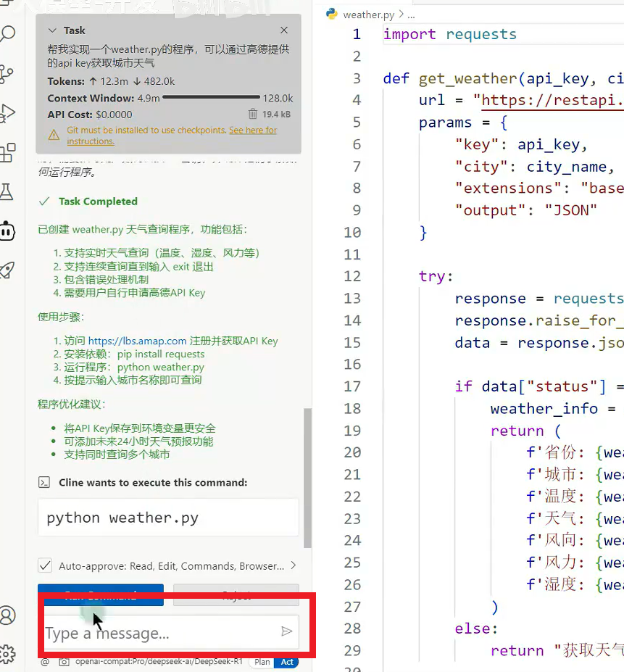Open the 'See here for instructions' link
Viewport: 624px width, 672px height.
172,136
